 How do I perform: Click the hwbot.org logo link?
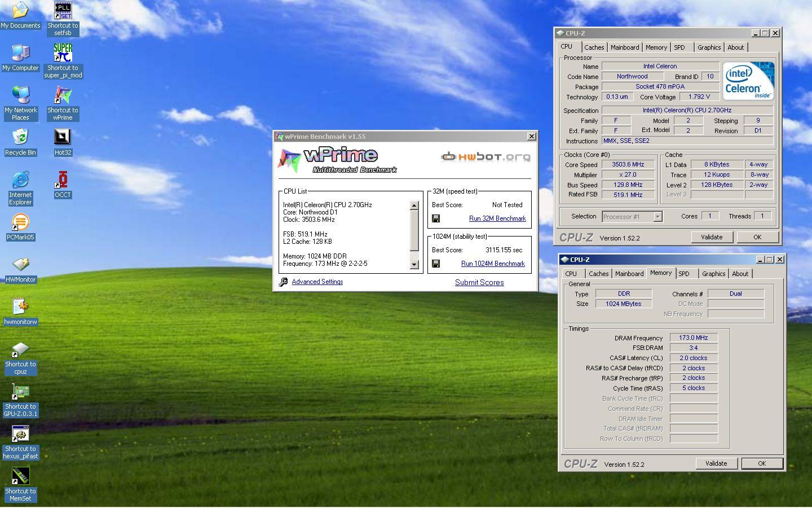[486, 156]
